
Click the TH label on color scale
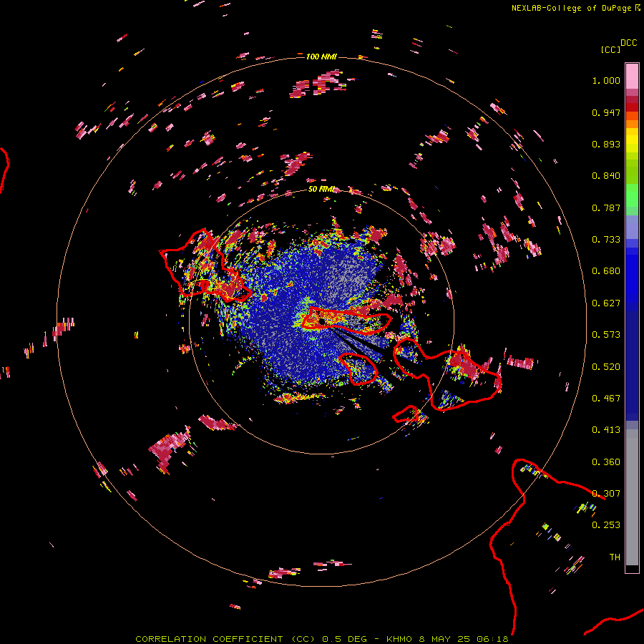point(615,557)
